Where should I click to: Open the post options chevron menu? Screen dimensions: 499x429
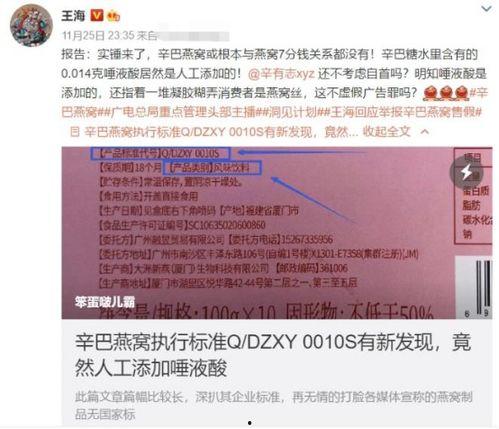[x=486, y=9]
